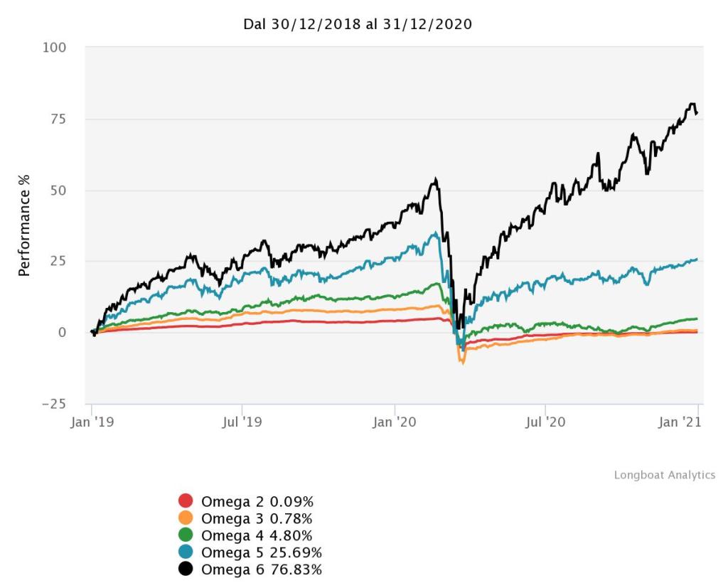Select the Jan '21 x-axis label

click(x=697, y=422)
